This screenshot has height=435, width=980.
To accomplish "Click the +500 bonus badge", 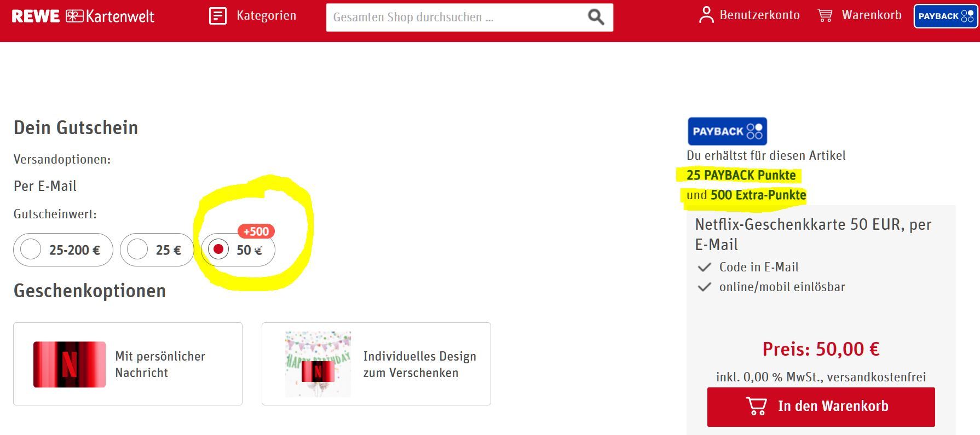I will point(256,231).
